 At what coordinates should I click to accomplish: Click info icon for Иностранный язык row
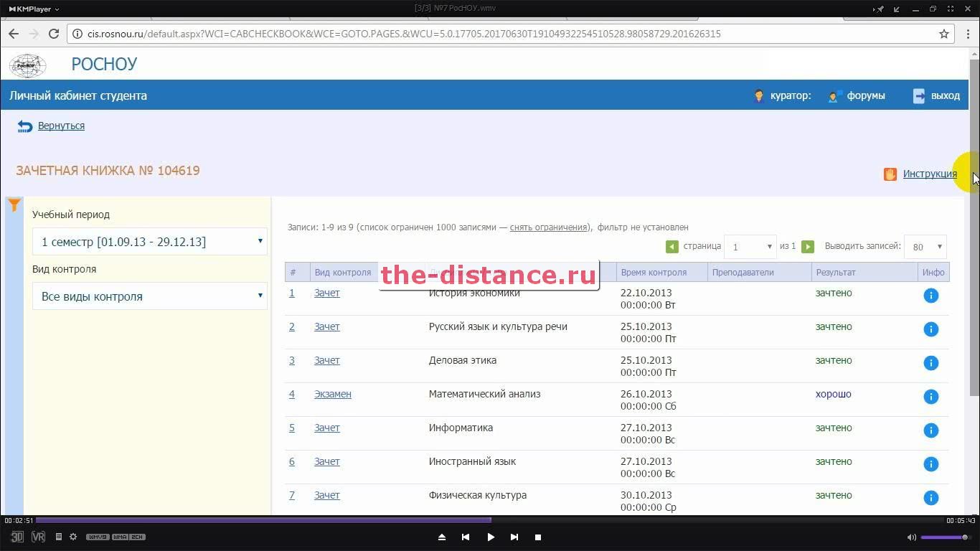pyautogui.click(x=931, y=464)
